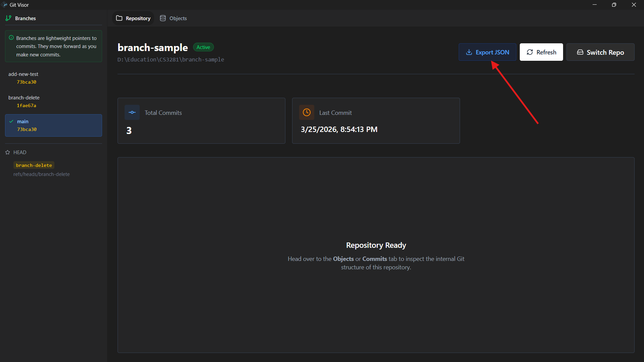Export repository data as JSON
Viewport: 644px width, 362px height.
point(488,52)
